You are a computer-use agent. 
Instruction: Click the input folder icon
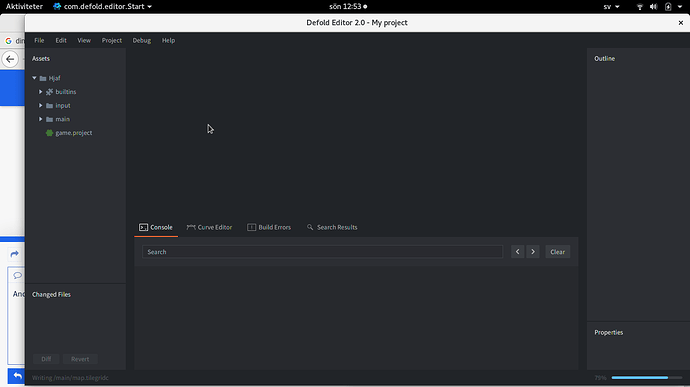[49, 106]
